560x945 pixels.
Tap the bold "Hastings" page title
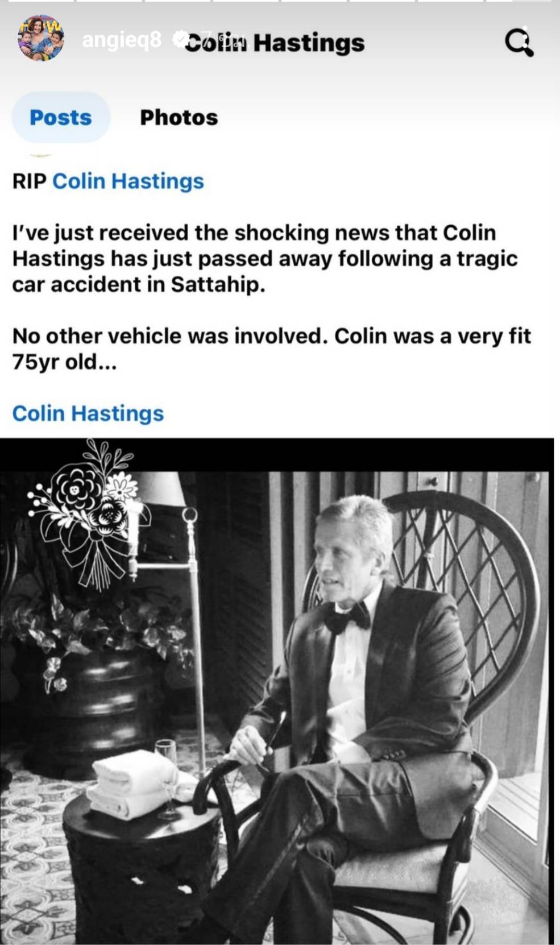[309, 43]
